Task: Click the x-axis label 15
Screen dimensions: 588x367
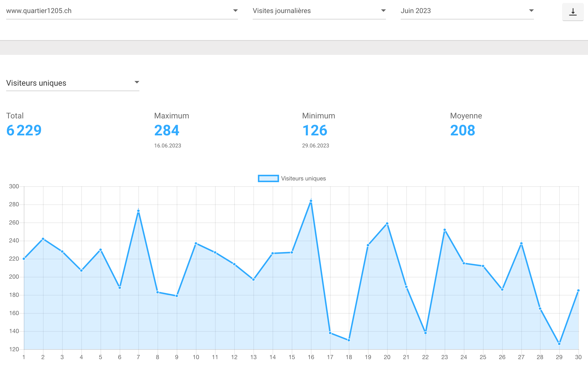Action: (292, 357)
